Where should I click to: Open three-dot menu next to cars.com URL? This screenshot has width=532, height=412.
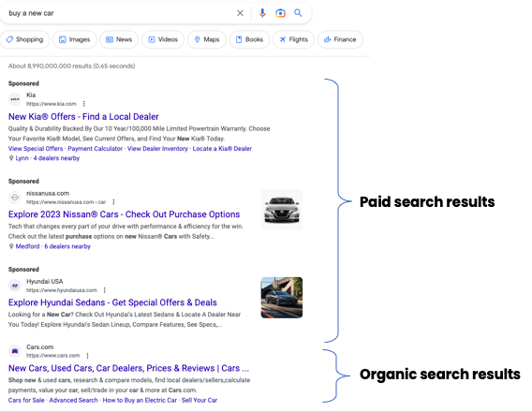coord(87,356)
